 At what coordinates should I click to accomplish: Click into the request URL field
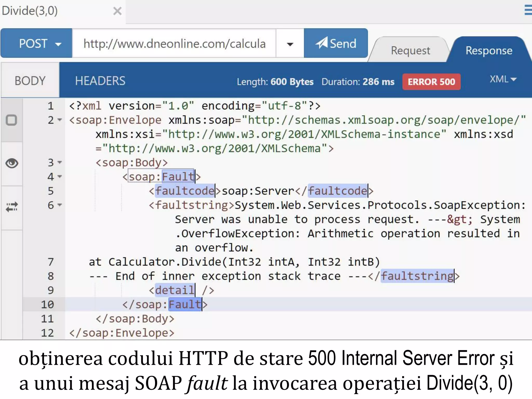[x=174, y=43]
